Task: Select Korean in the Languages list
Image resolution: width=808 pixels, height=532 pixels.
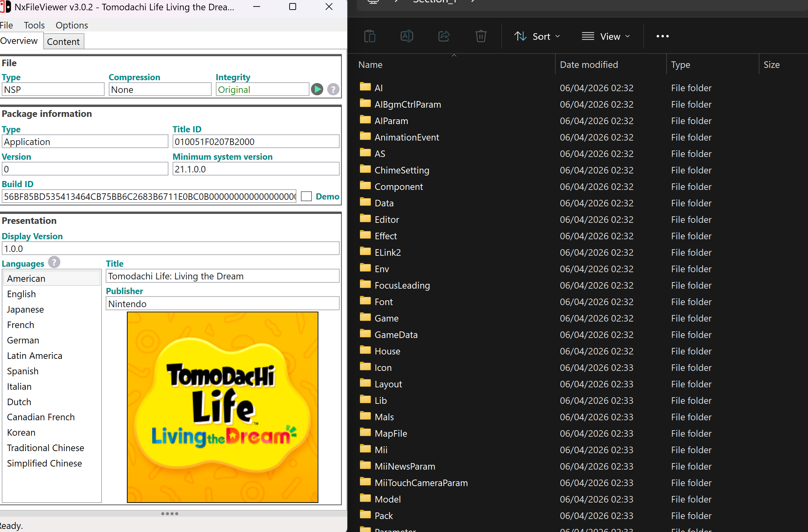Action: [x=21, y=432]
